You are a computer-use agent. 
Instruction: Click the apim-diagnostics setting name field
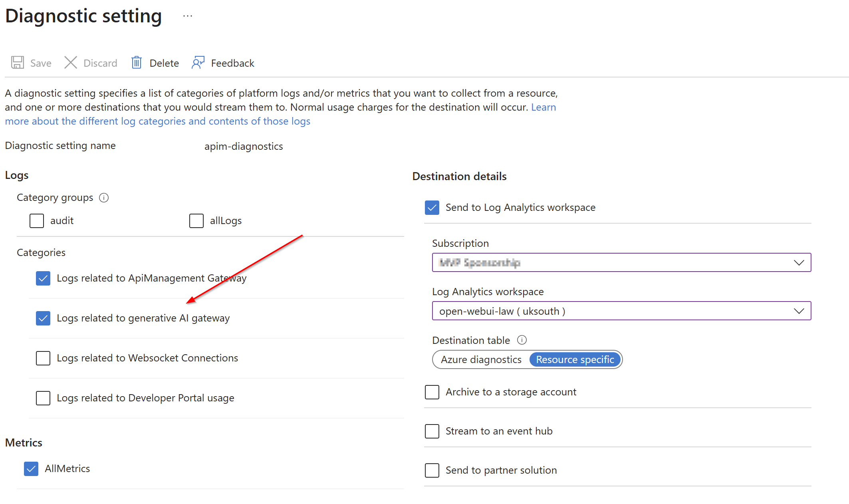click(x=244, y=146)
